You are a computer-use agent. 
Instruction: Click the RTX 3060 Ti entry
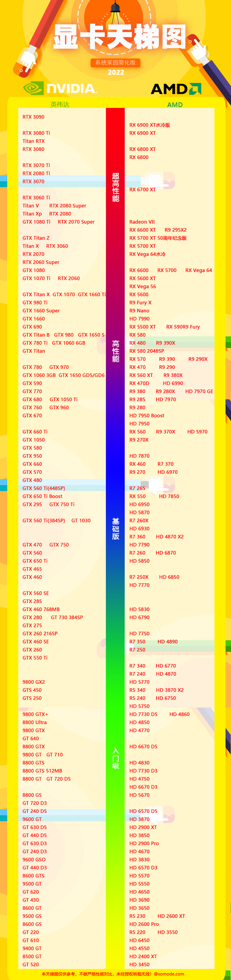click(36, 197)
